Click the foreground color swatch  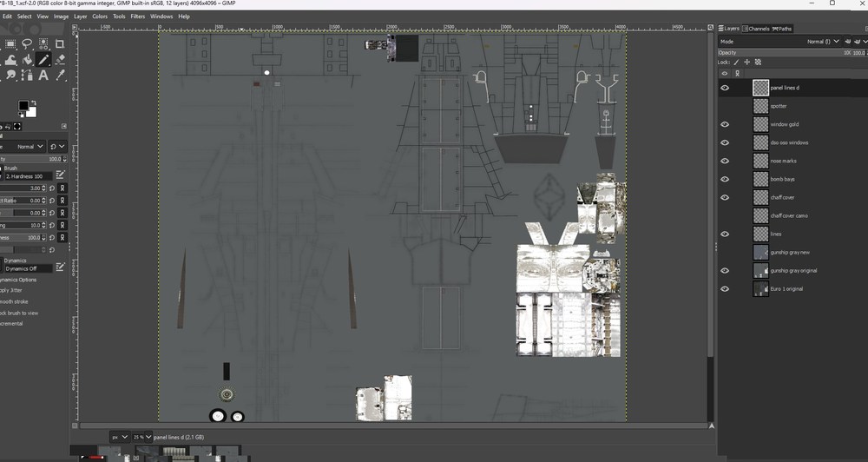(x=23, y=105)
